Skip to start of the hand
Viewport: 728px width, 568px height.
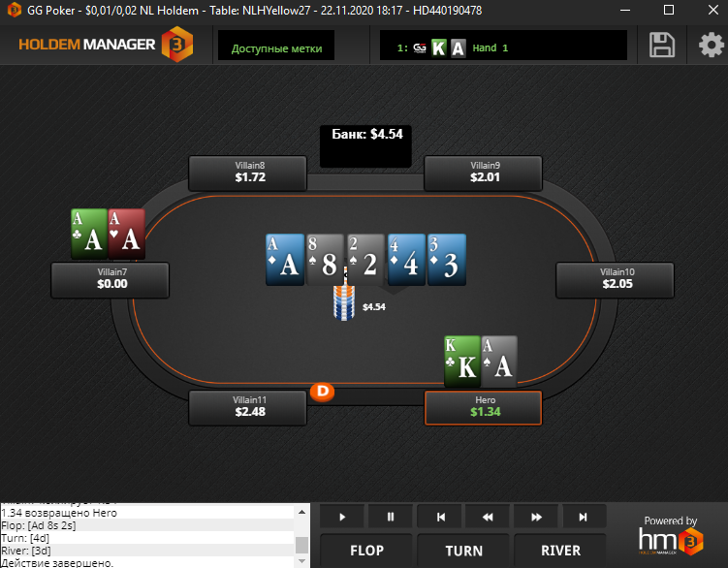click(439, 517)
